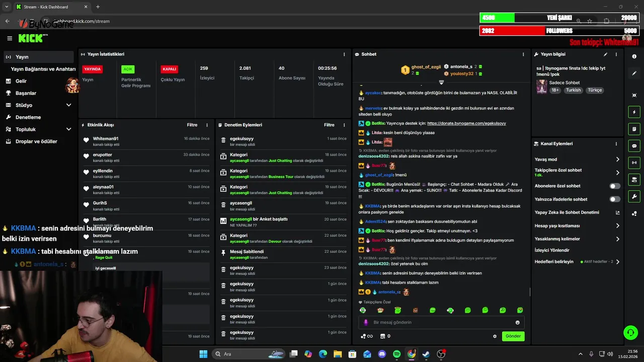
Task: Click the Turkish tag in Yayın bilgisi
Action: tap(573, 90)
